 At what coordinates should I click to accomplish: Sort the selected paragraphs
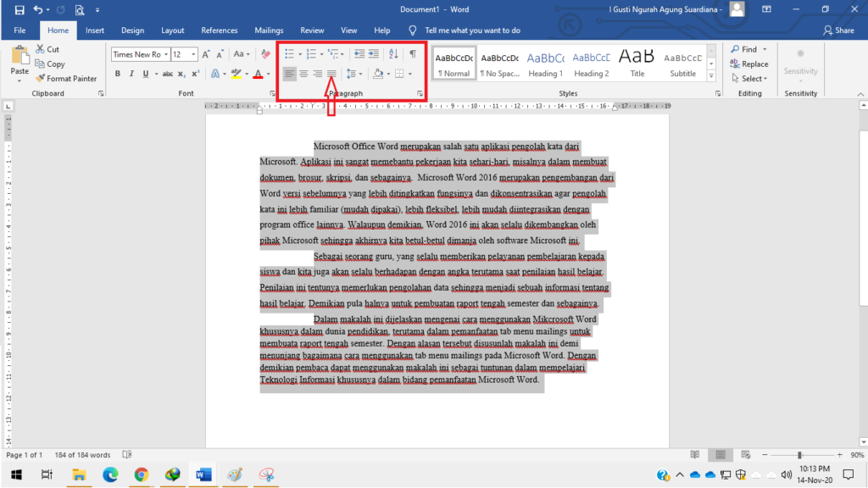point(393,53)
